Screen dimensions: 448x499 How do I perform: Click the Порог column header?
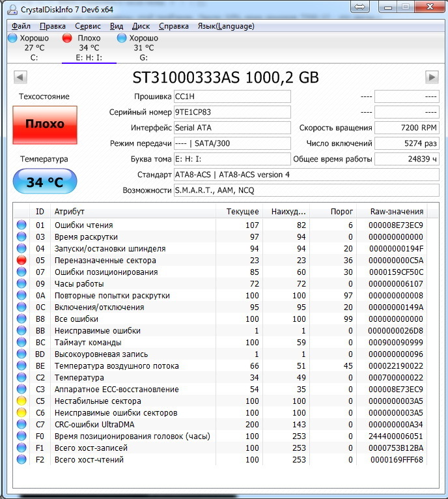click(333, 211)
